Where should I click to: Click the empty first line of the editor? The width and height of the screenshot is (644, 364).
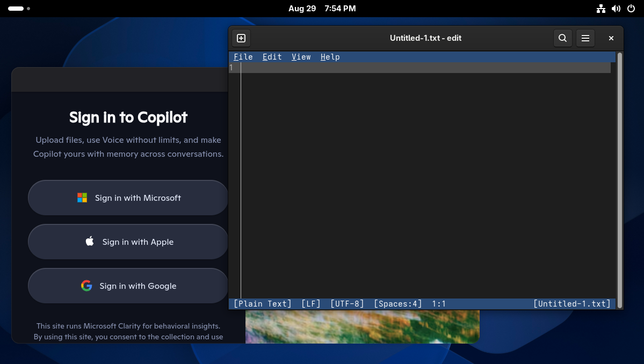pos(425,68)
